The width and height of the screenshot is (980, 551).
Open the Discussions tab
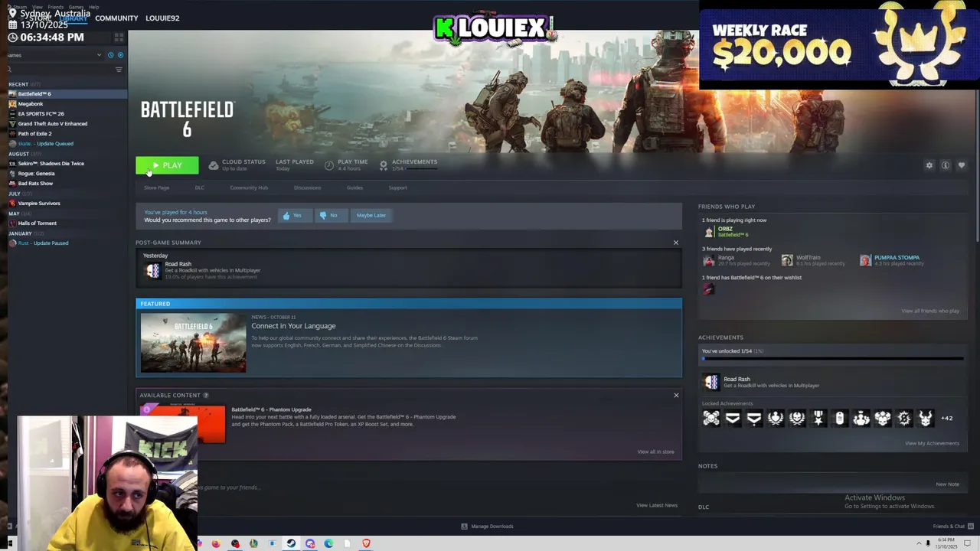[x=307, y=187]
